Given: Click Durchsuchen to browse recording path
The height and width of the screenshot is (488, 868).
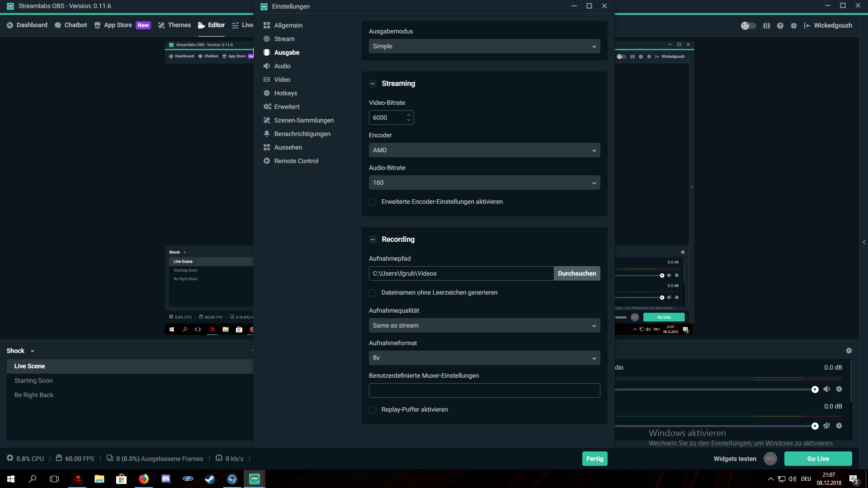Looking at the screenshot, I should click(576, 273).
